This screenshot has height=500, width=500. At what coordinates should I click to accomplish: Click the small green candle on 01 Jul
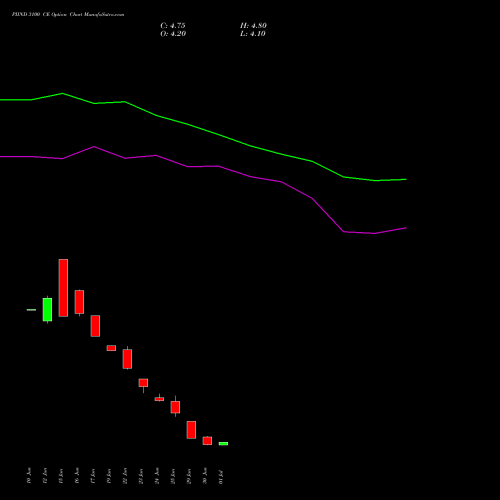[x=223, y=444]
